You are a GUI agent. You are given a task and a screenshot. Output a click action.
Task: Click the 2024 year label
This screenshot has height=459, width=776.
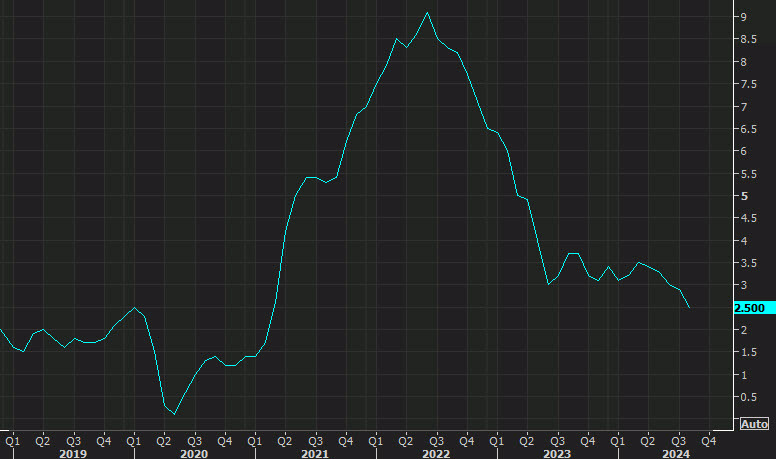point(676,454)
